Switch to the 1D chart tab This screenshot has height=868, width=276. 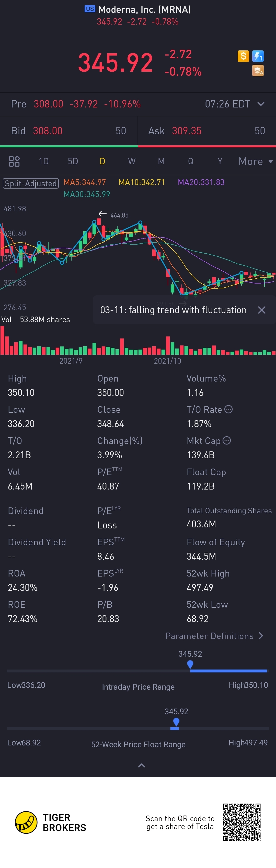click(43, 161)
